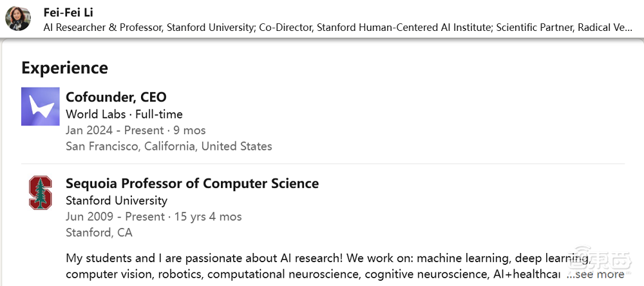Click the "Experience" section heading
This screenshot has height=286, width=644.
click(64, 68)
